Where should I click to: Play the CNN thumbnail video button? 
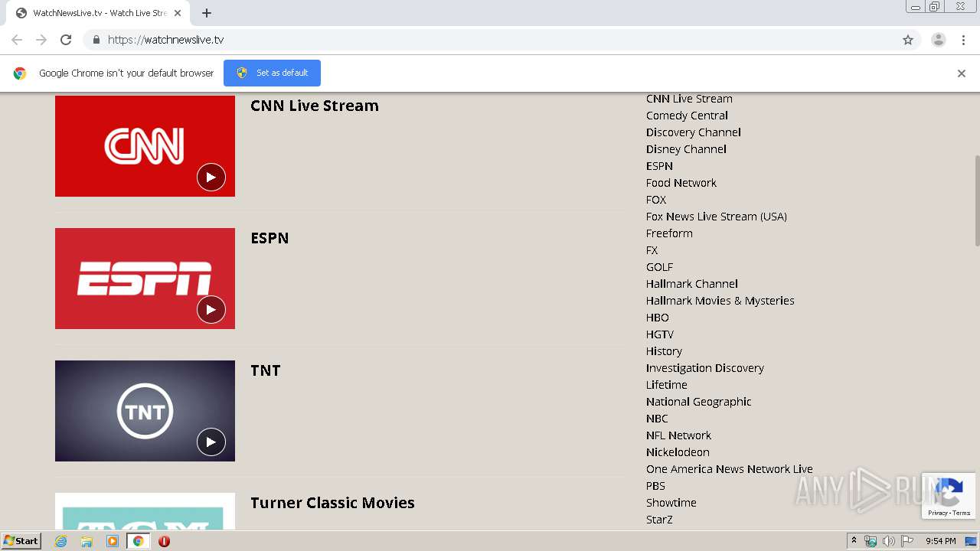click(211, 177)
